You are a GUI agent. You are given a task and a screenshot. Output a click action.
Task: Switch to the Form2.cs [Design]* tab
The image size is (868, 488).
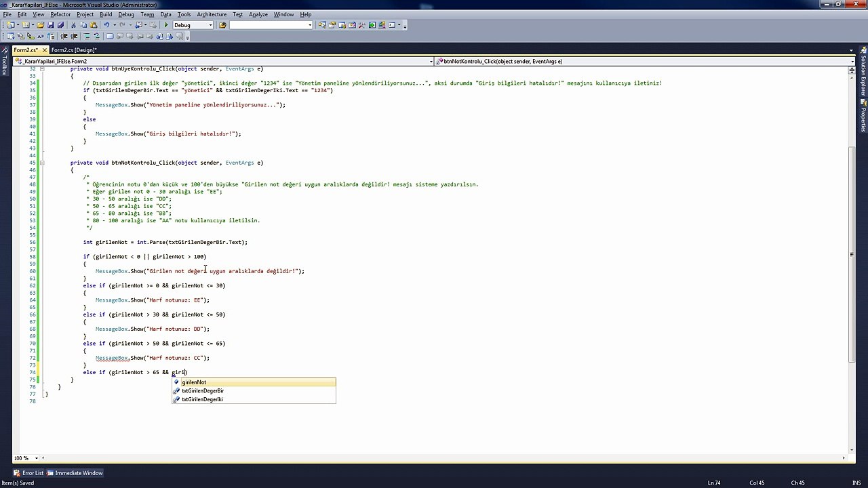point(74,50)
